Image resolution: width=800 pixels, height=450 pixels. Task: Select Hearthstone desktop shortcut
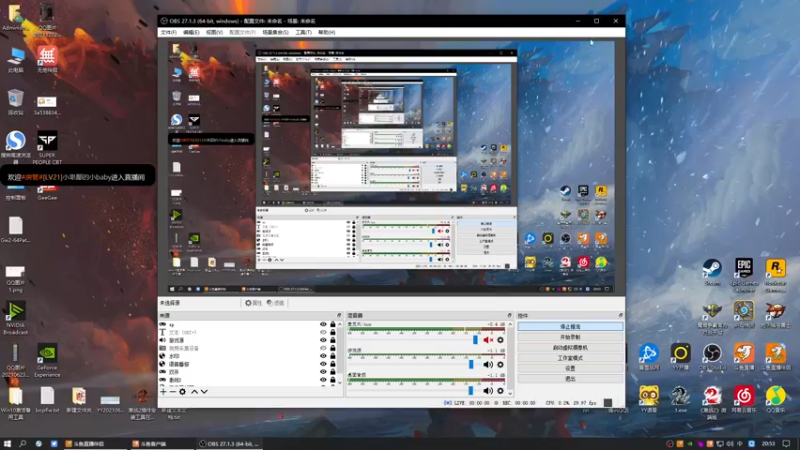(744, 314)
